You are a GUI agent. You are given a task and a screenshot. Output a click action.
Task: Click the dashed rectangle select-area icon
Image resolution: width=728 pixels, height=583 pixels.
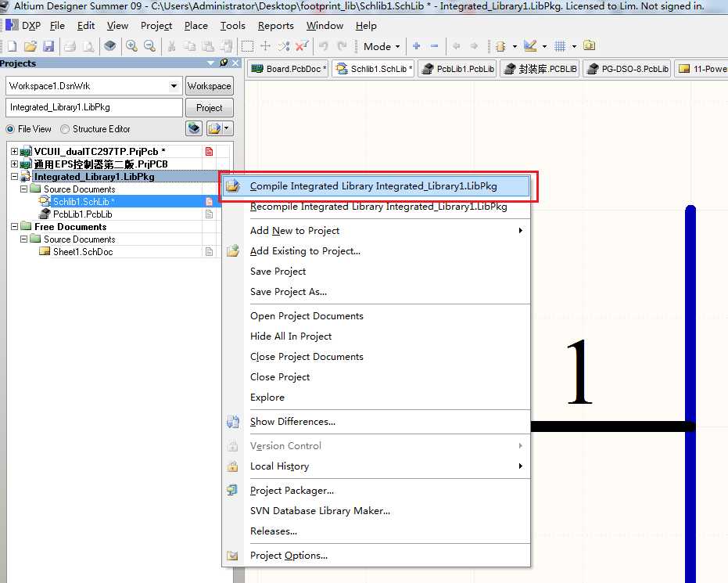click(247, 46)
